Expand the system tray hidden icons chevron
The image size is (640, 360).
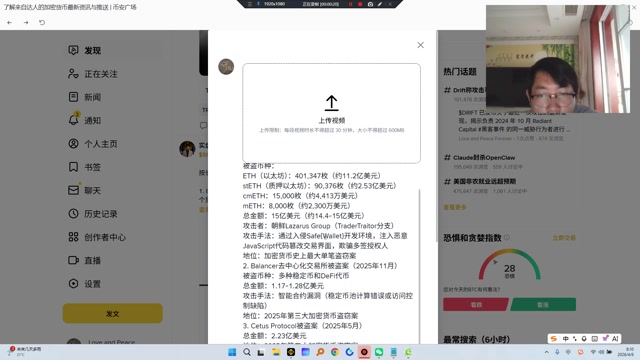click(547, 352)
